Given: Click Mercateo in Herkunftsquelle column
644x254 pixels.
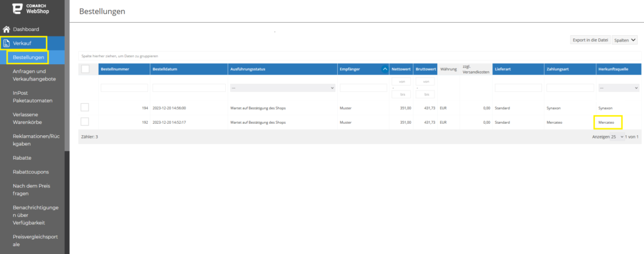Looking at the screenshot, I should point(607,122).
